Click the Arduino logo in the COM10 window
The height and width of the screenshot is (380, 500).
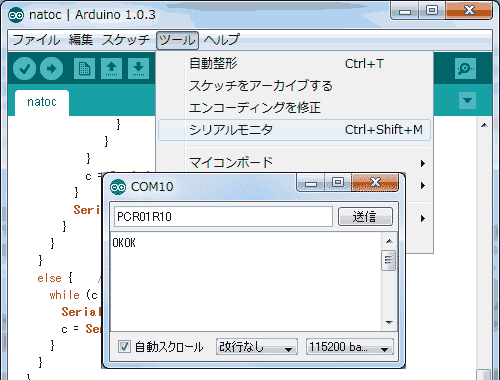118,187
